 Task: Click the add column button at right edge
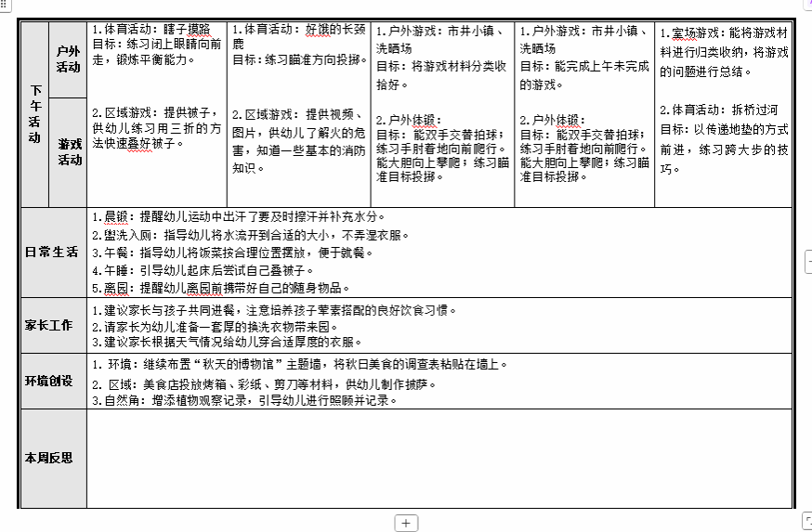(x=806, y=260)
